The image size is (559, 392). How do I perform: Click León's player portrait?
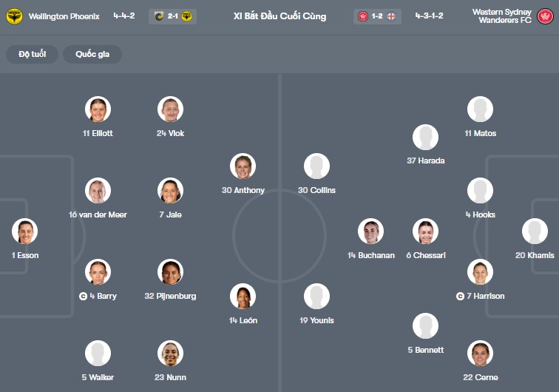coord(243,297)
